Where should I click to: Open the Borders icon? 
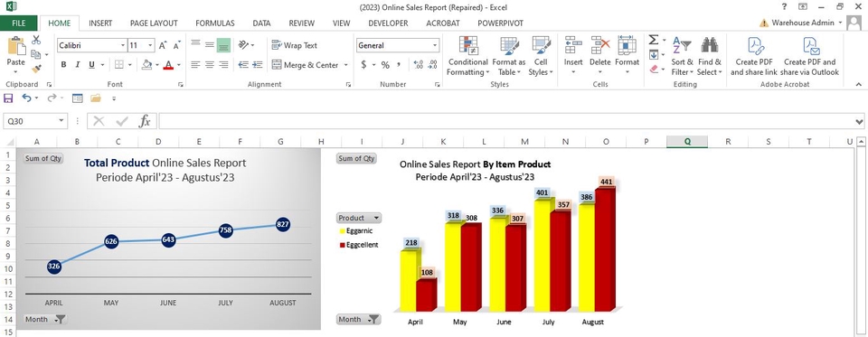click(118, 65)
